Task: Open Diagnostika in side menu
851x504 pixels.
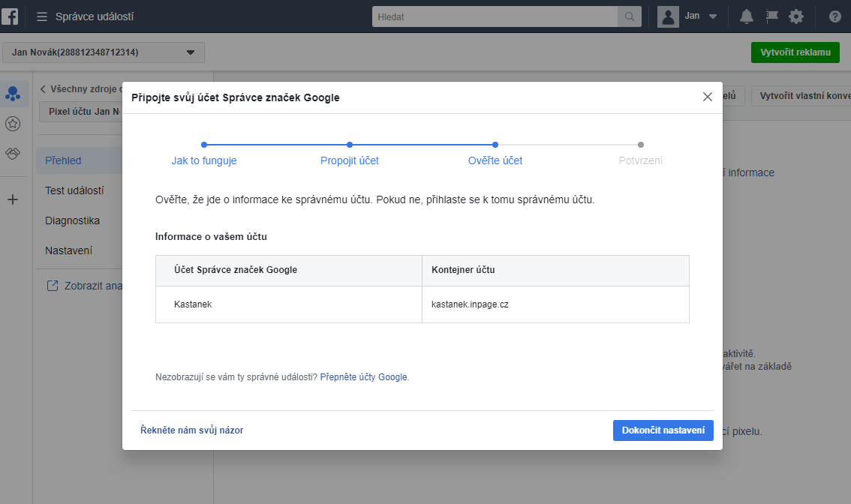Action: pyautogui.click(x=72, y=220)
